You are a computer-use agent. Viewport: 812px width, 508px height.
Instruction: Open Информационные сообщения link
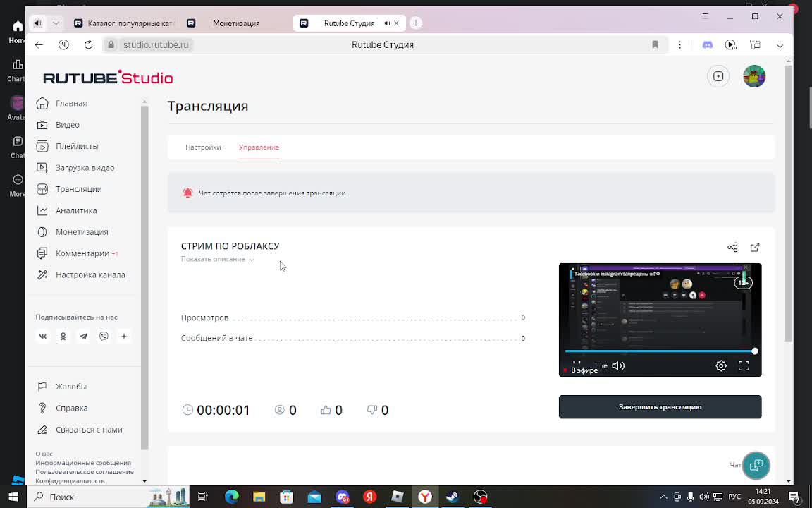83,463
